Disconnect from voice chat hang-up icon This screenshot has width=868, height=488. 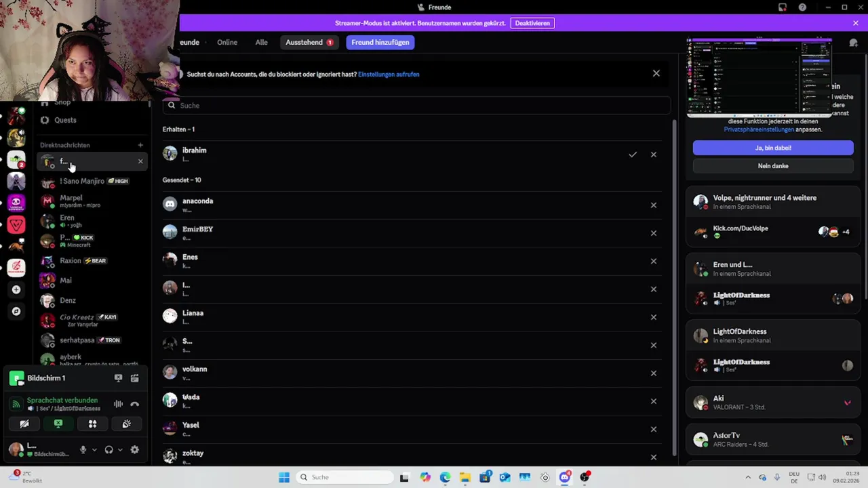click(x=134, y=404)
